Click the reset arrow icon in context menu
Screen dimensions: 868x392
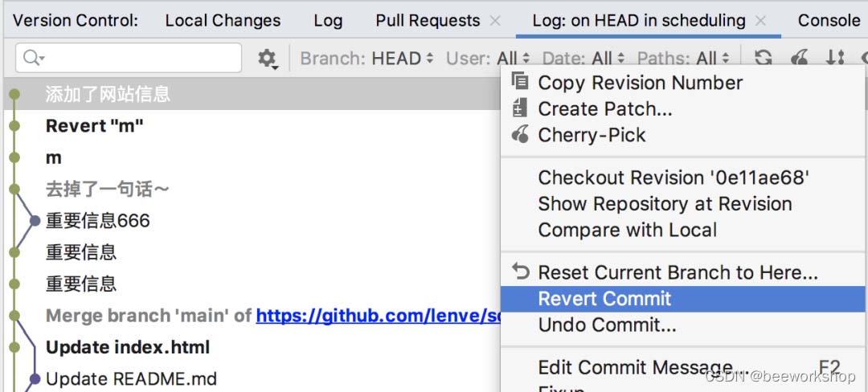tap(520, 272)
